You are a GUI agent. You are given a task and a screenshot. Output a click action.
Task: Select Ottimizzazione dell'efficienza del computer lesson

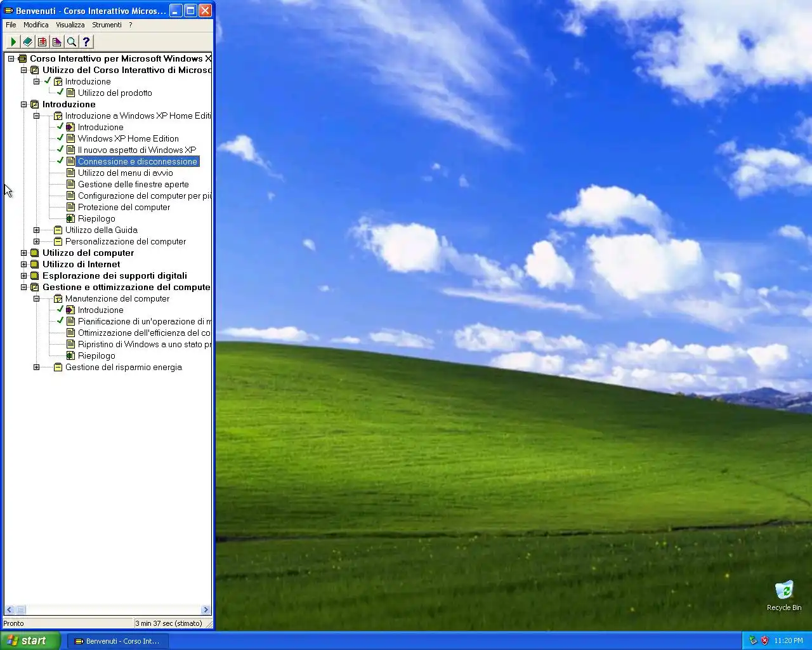point(145,333)
